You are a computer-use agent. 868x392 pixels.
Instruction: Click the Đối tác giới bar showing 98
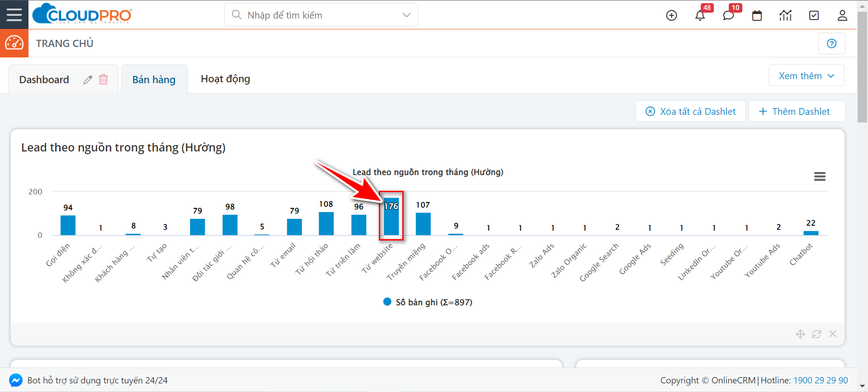point(230,225)
